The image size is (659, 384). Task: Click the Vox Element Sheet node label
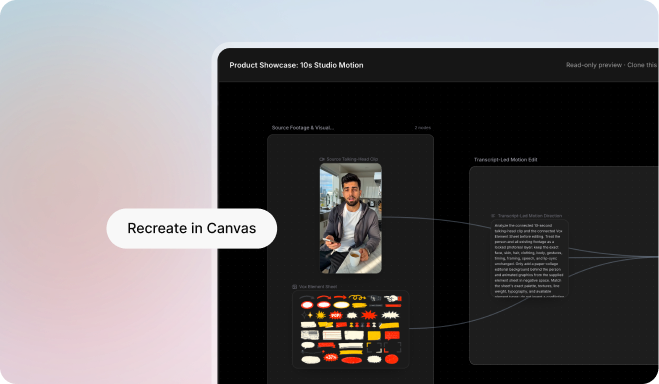[x=318, y=287]
